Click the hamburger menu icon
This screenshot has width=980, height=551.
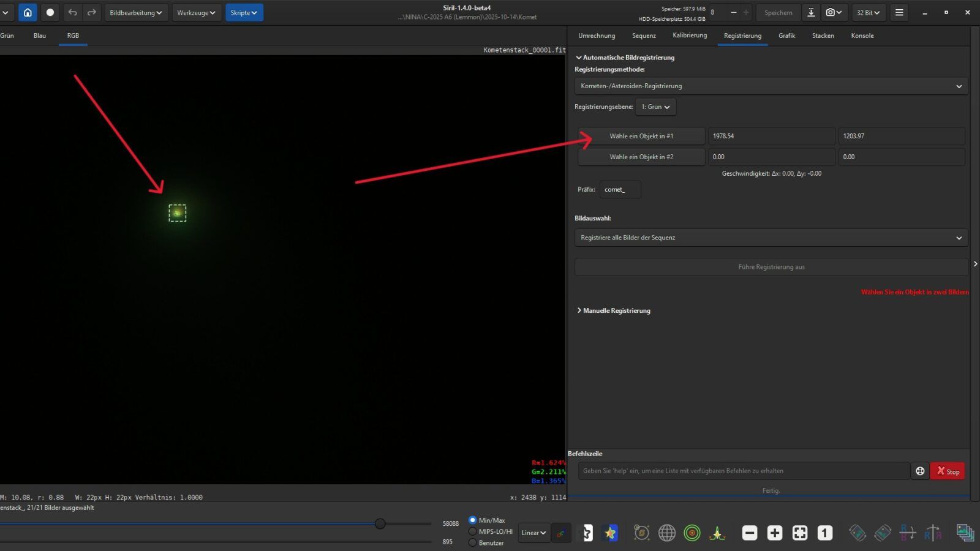pyautogui.click(x=899, y=12)
